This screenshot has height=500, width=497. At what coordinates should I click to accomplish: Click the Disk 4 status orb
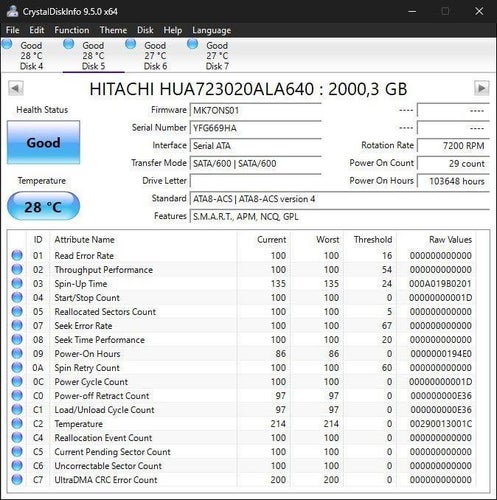tap(7, 44)
